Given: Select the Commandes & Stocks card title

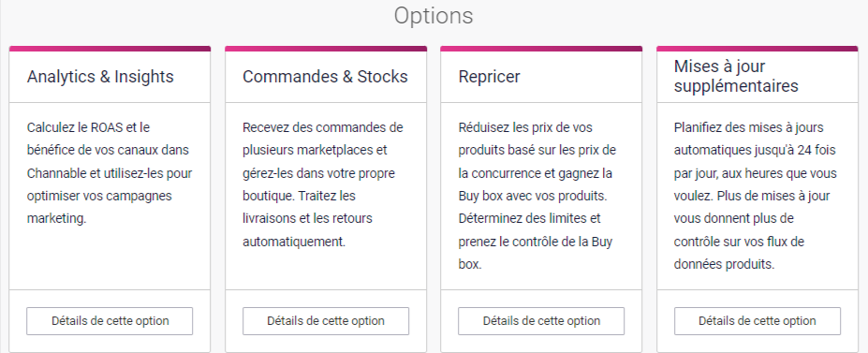Looking at the screenshot, I should [x=325, y=77].
